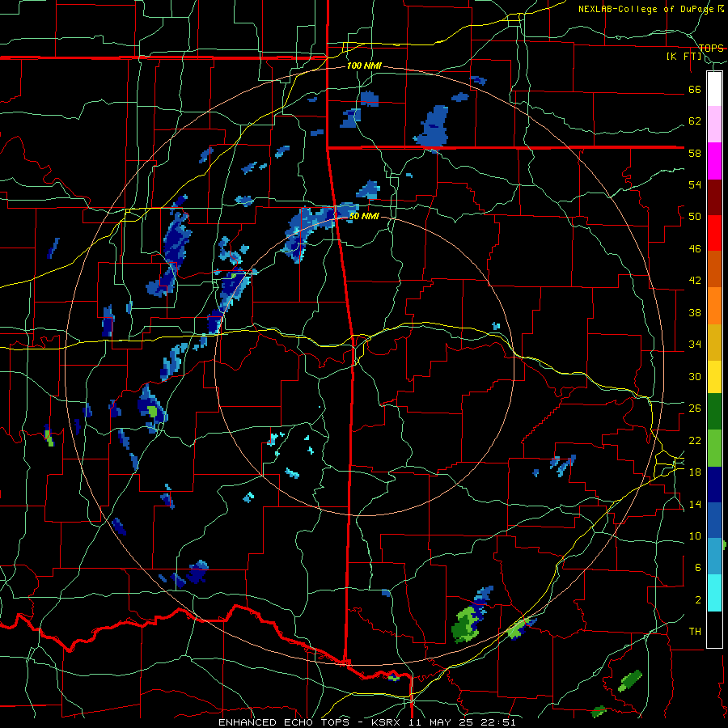The image size is (728, 728).
Task: Click the legend value 6
Action: click(x=698, y=568)
